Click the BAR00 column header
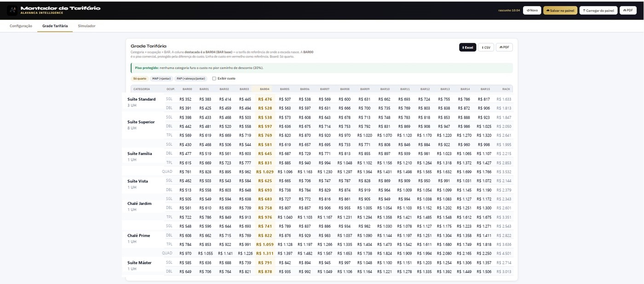The height and width of the screenshot is (284, 644). 187,89
